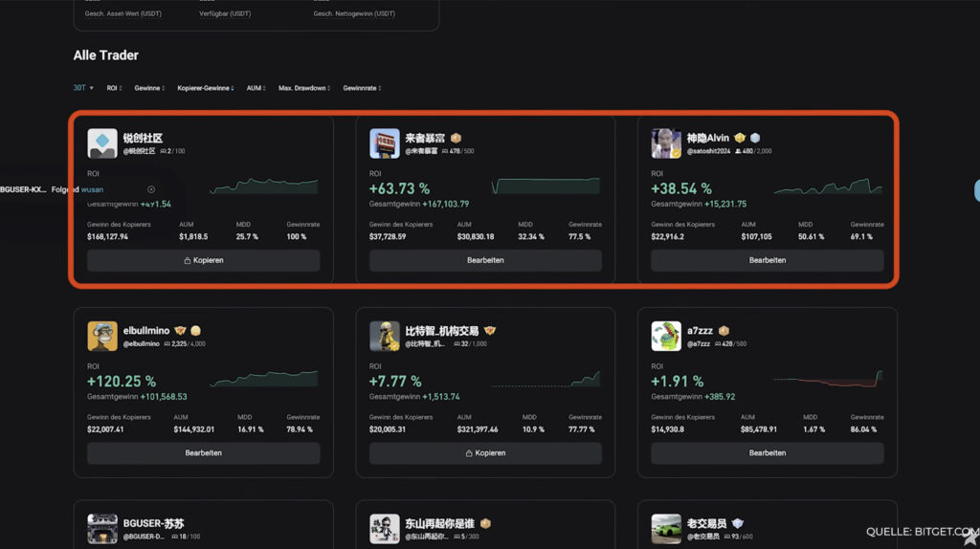Open the 神隐Alvin trader avatar

coord(666,143)
